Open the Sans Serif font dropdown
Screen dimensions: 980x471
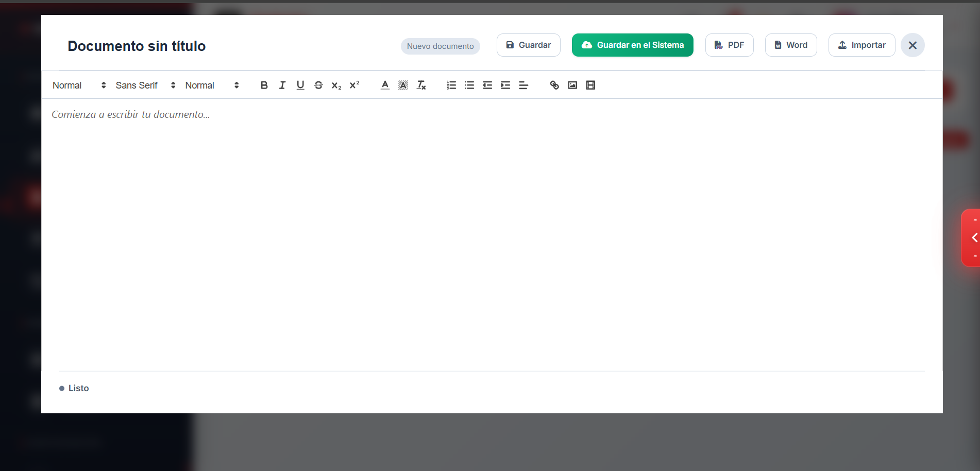[145, 85]
